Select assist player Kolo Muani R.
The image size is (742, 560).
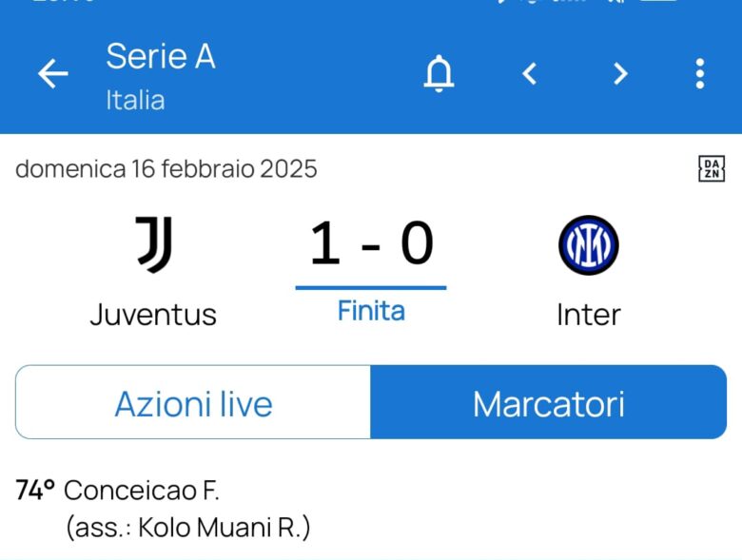coord(225,527)
